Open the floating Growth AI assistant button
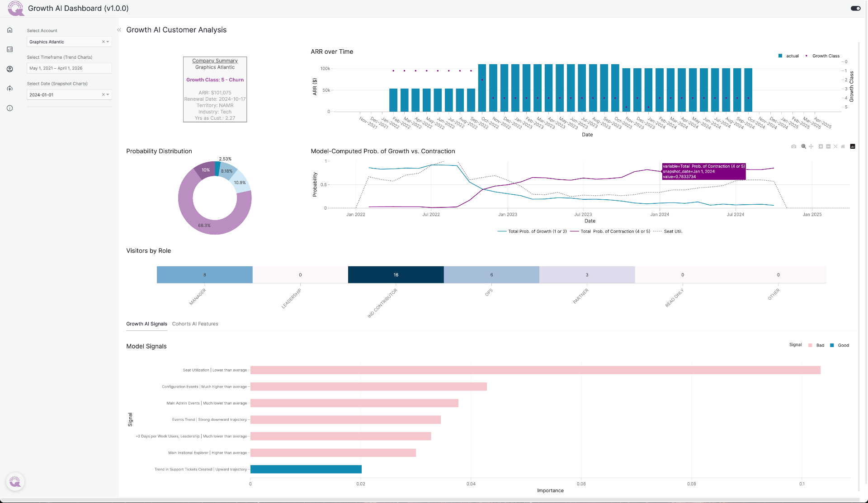 [15, 481]
